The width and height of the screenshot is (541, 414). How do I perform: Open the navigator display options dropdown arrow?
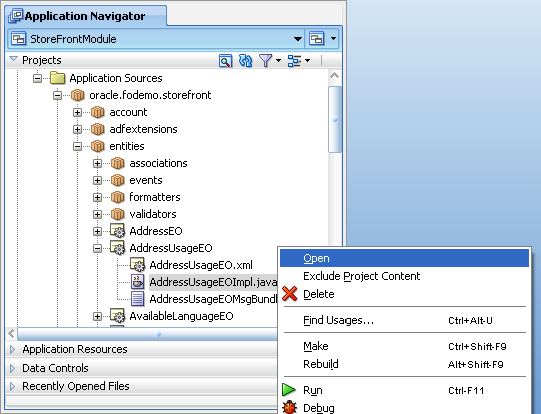tap(307, 61)
